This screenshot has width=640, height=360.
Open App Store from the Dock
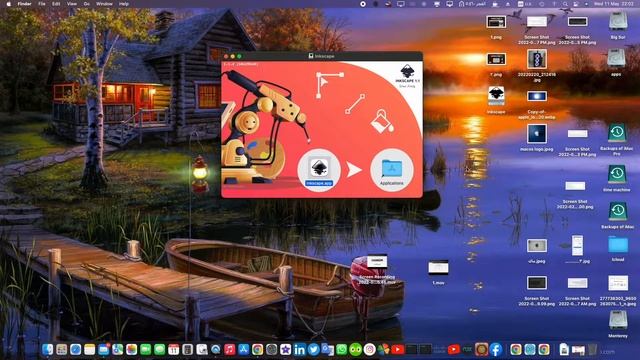point(244,349)
